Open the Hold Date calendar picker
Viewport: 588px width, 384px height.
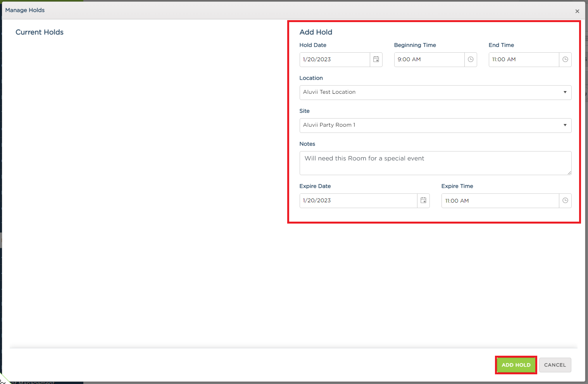click(376, 59)
